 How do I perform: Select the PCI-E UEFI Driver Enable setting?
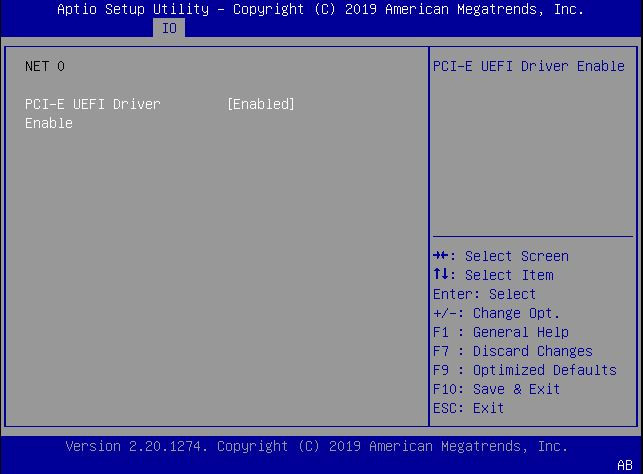[x=93, y=114]
